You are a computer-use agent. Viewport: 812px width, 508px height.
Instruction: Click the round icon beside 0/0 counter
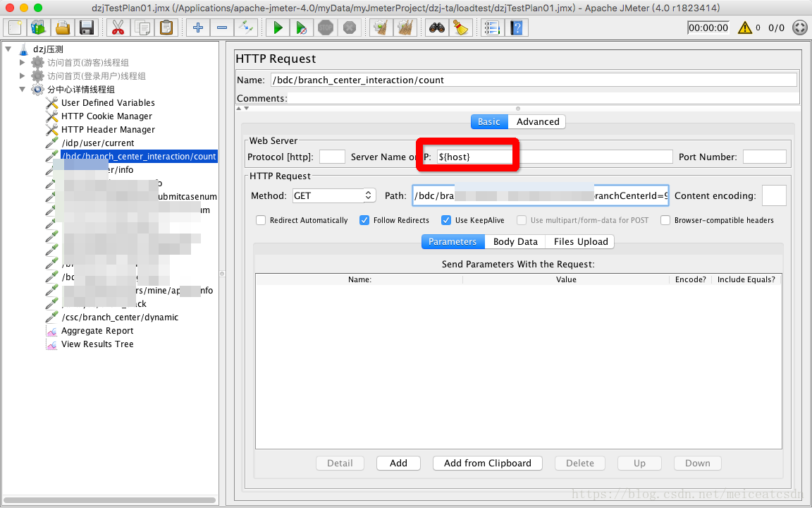(x=800, y=28)
